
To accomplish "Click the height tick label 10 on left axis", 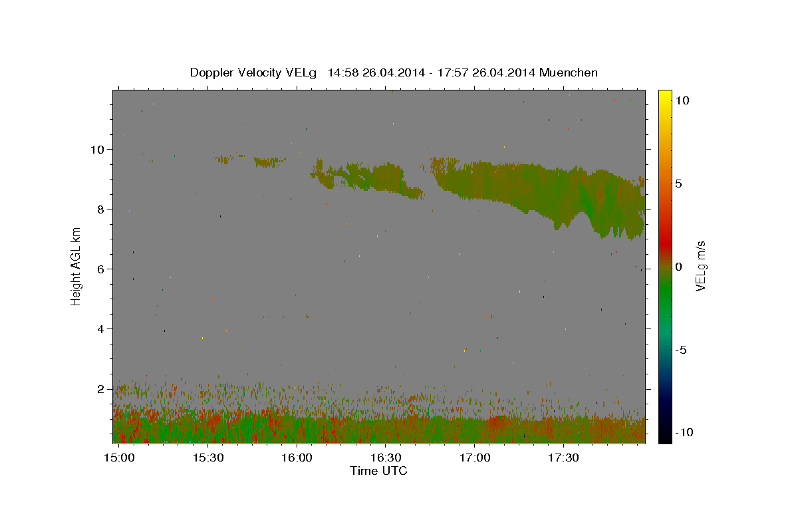I will [98, 150].
